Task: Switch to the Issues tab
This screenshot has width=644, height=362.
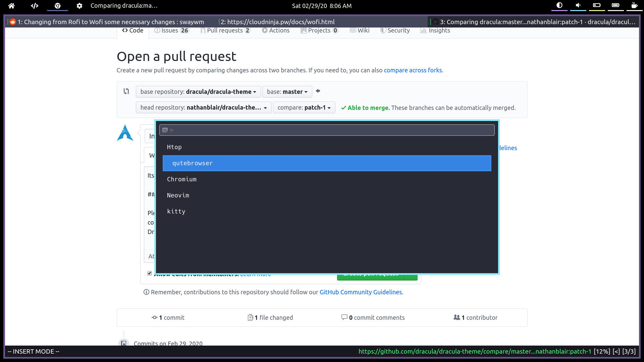Action: (x=171, y=30)
